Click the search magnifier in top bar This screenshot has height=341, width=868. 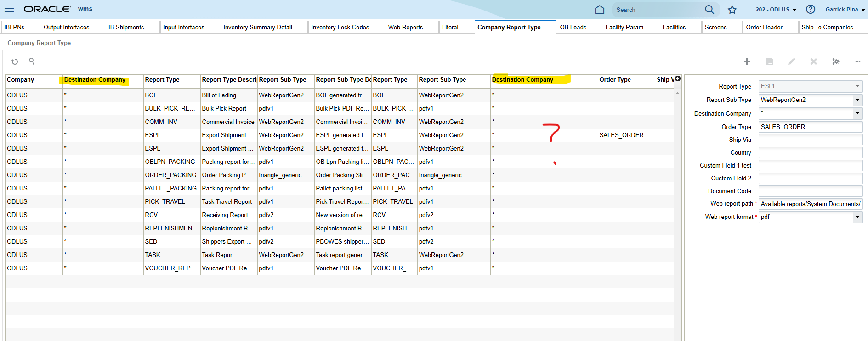(x=709, y=10)
